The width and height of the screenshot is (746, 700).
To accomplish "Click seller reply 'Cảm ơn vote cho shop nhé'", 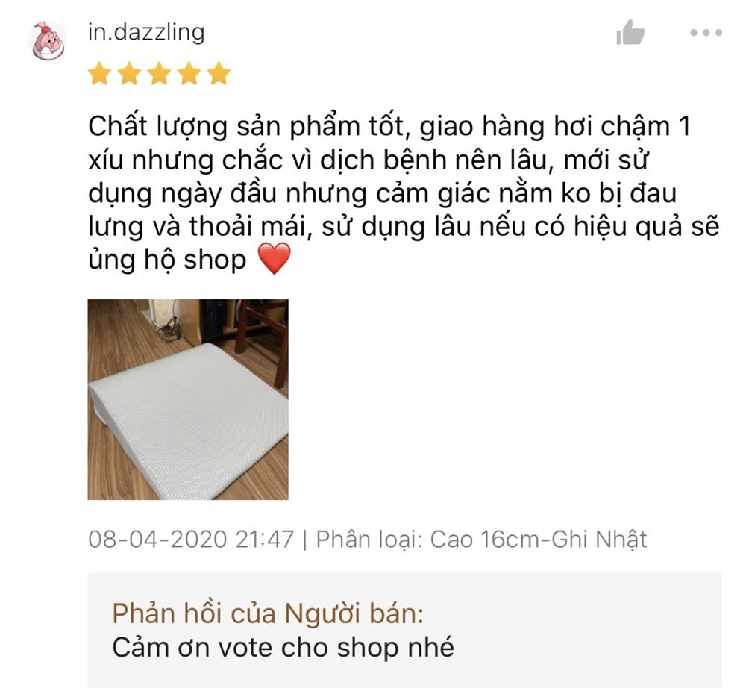I will [x=283, y=648].
